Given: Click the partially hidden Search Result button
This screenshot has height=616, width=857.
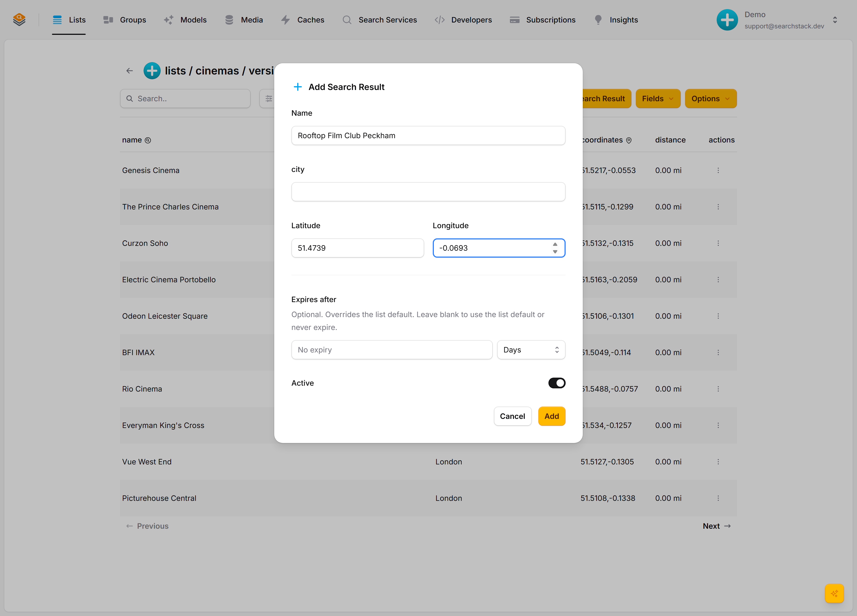Looking at the screenshot, I should [x=607, y=99].
